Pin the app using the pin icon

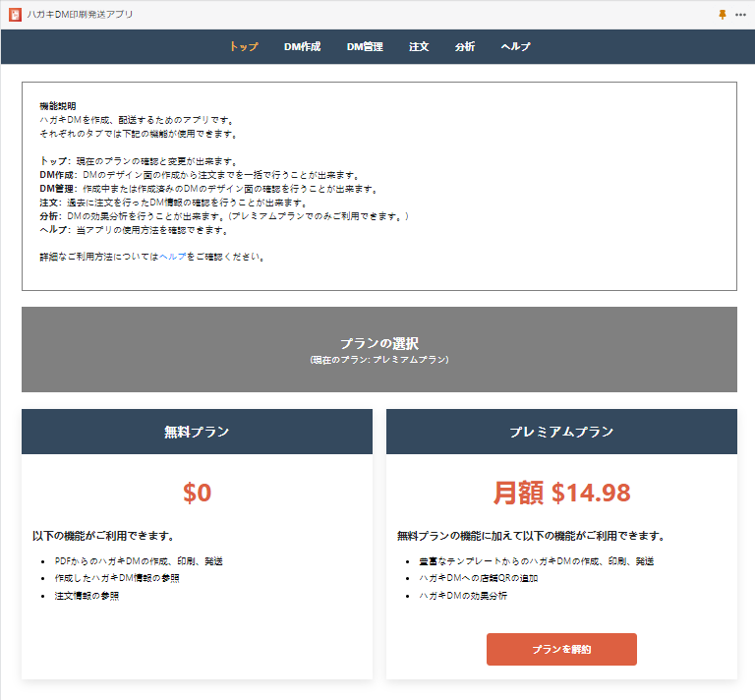pos(724,15)
